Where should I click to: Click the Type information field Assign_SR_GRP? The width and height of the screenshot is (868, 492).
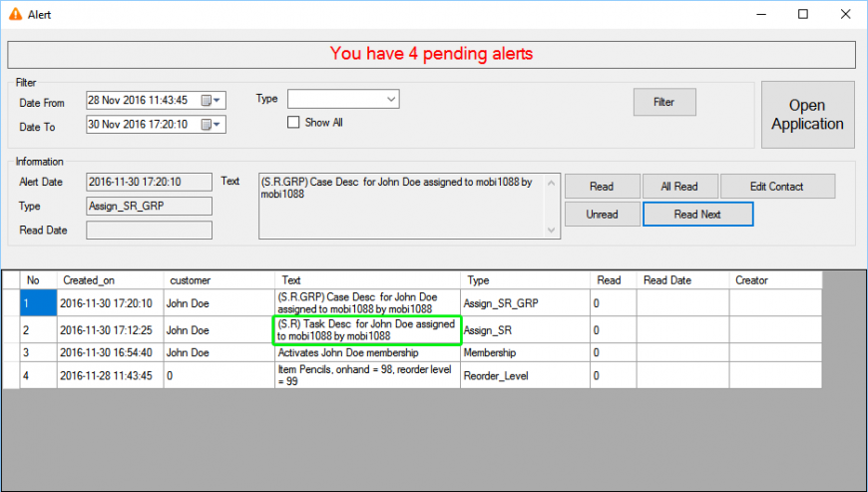[x=149, y=206]
